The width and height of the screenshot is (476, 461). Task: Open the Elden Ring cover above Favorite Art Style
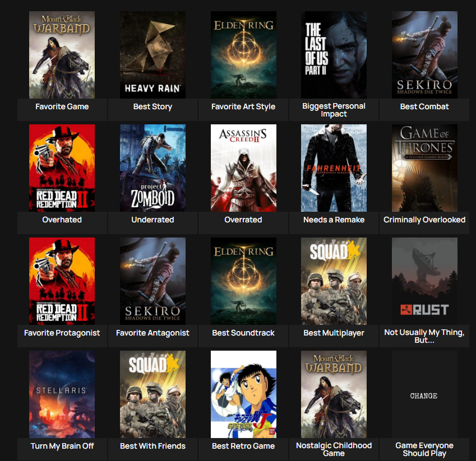243,55
